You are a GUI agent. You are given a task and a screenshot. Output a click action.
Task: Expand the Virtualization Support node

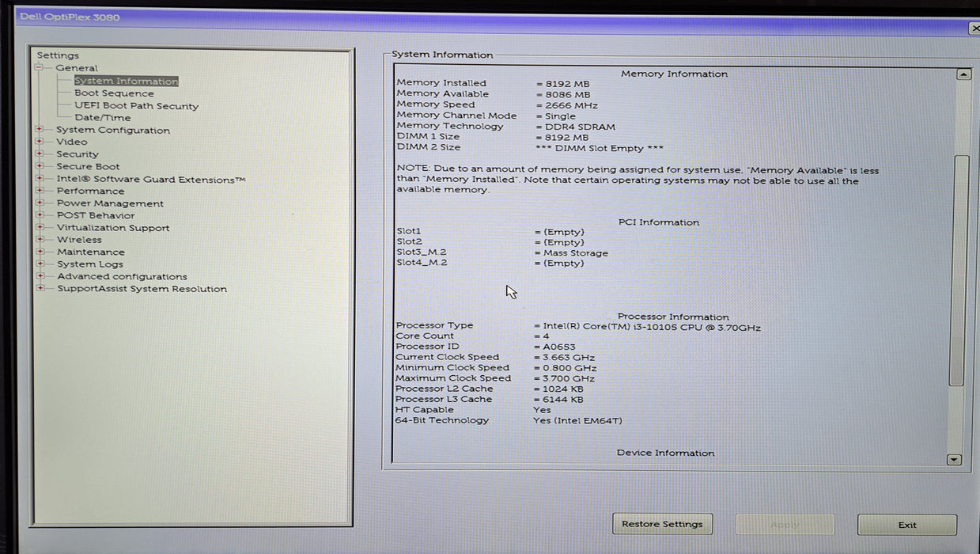40,228
